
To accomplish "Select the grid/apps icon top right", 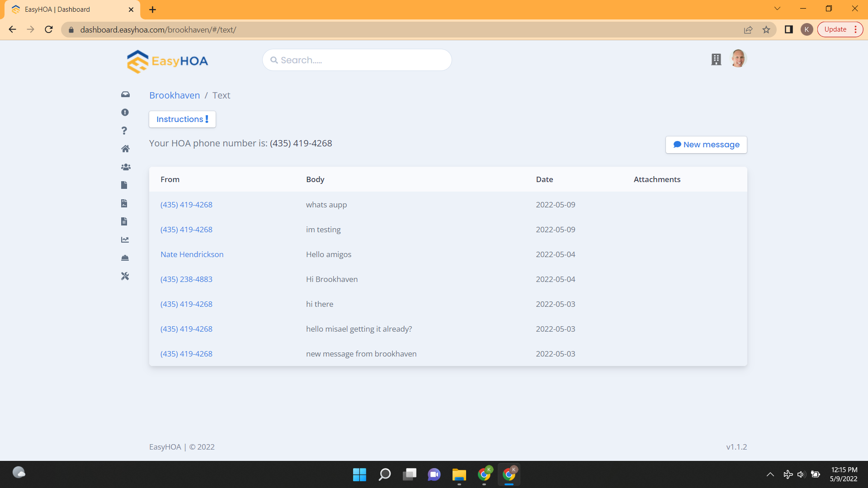I will pyautogui.click(x=716, y=58).
